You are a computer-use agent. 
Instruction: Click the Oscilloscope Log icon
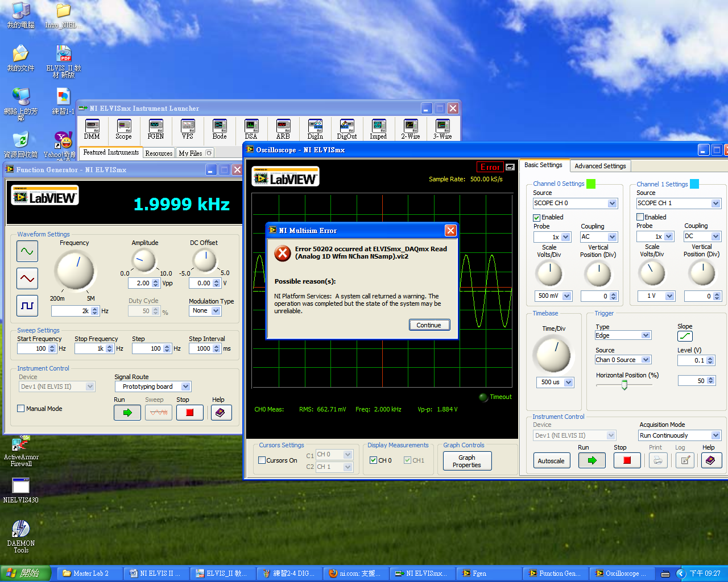(685, 460)
